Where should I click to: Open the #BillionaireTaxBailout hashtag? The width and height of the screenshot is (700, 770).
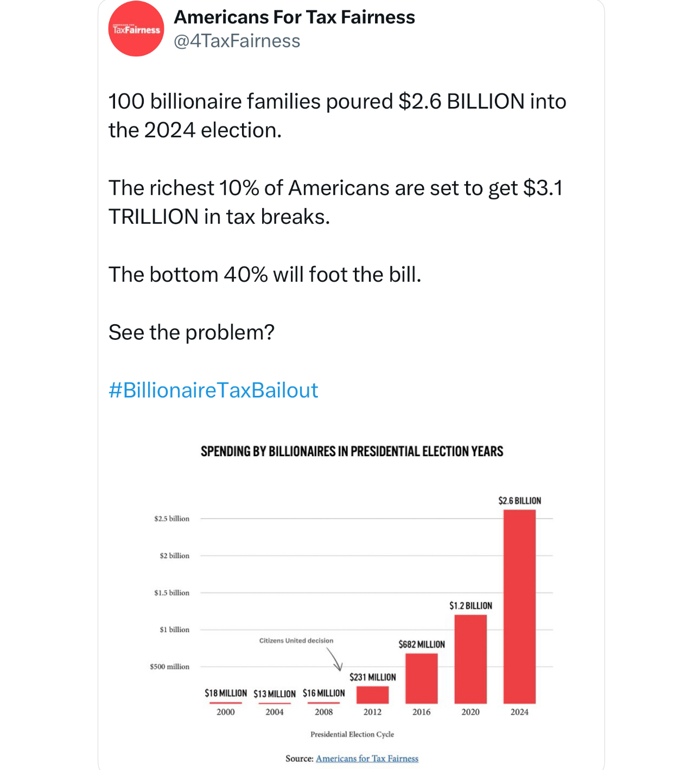click(213, 390)
